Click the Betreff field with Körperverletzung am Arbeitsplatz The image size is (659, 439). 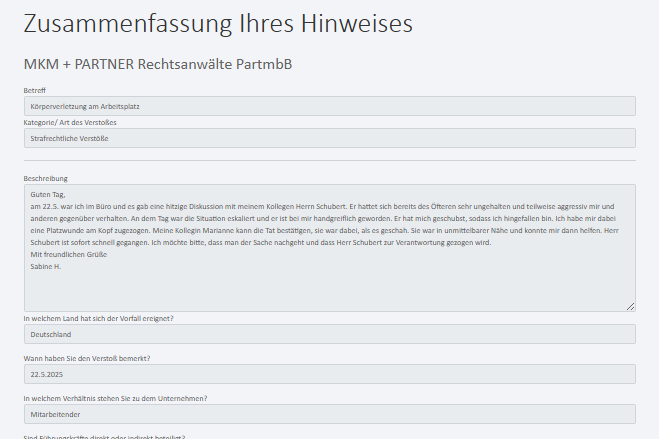click(329, 106)
